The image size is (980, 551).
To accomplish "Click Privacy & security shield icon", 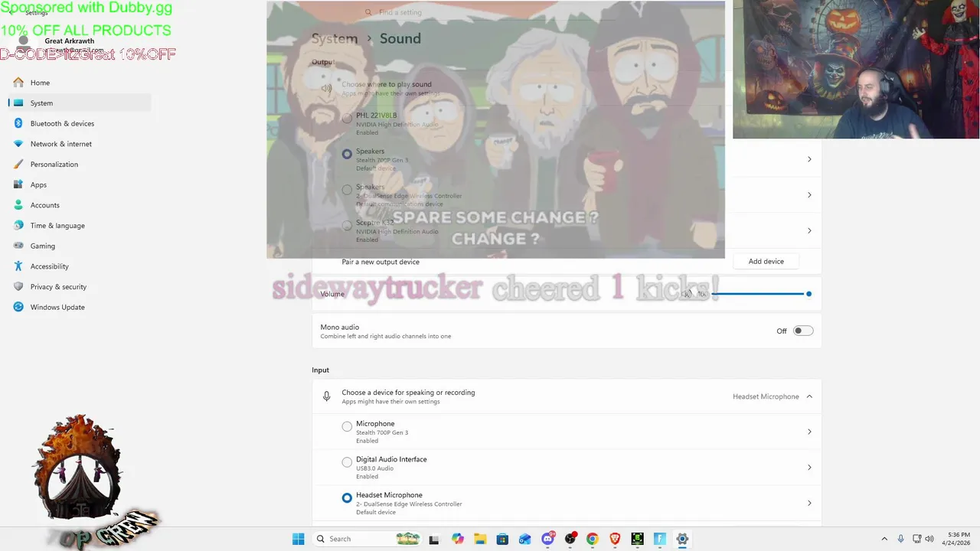I will pos(18,286).
